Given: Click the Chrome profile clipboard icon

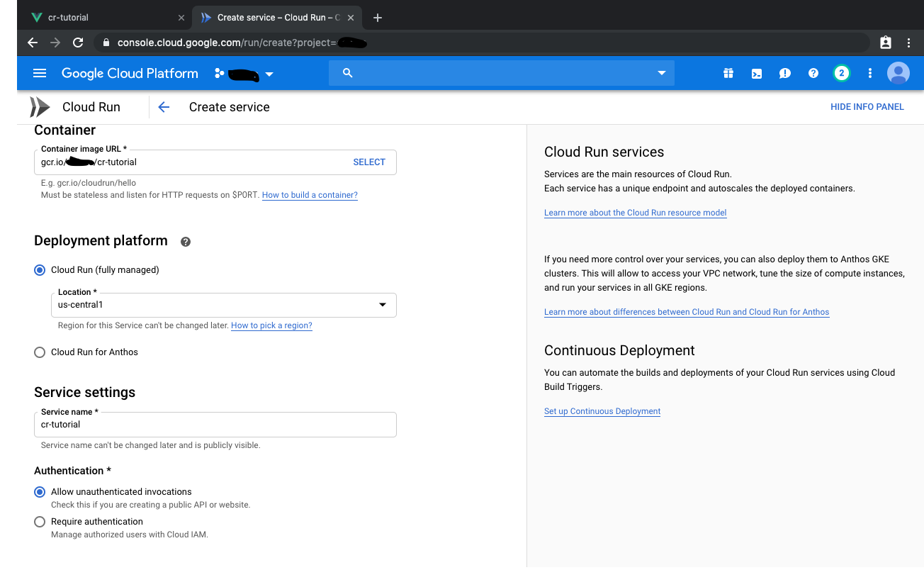Looking at the screenshot, I should tap(886, 43).
